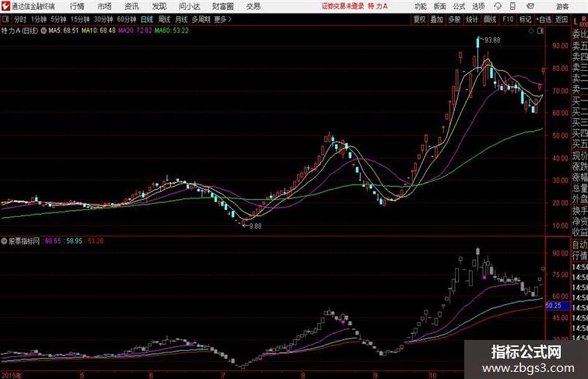Screen dimensions: 588x379
Task: Select 日线 daily period
Action: point(147,19)
